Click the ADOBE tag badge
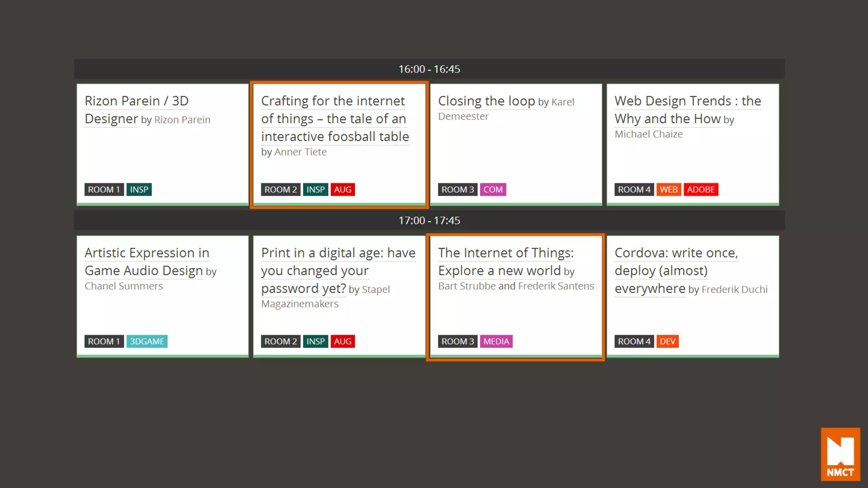 (701, 189)
